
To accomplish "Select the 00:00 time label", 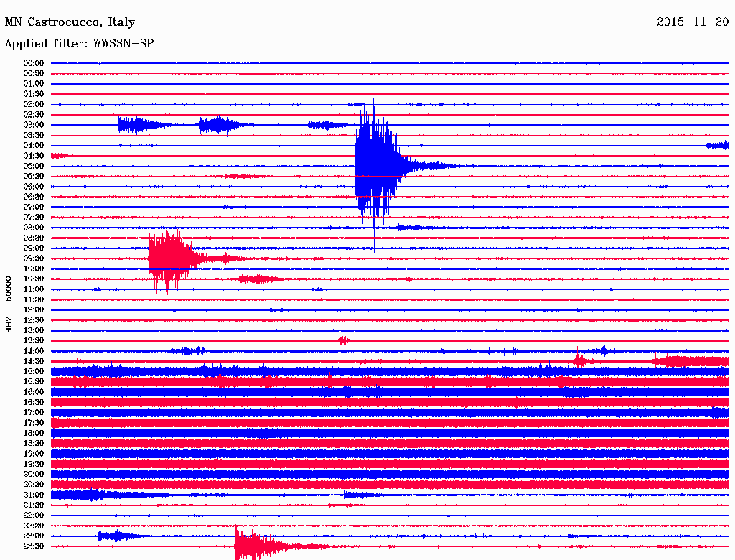I will point(34,63).
